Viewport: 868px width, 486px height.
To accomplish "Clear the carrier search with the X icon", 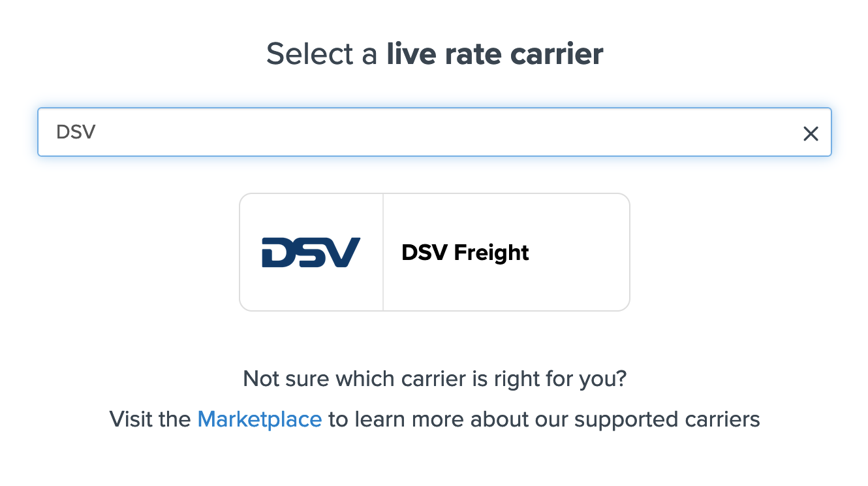I will click(x=811, y=134).
